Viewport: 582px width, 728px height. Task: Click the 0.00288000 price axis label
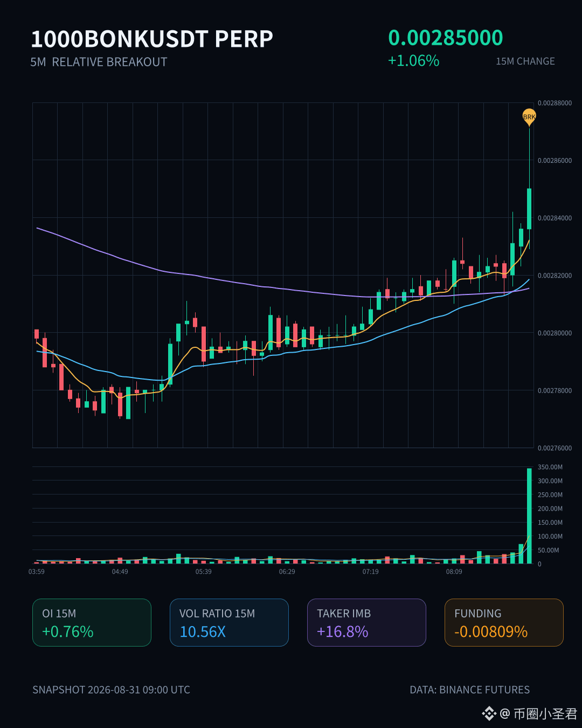[x=555, y=103]
